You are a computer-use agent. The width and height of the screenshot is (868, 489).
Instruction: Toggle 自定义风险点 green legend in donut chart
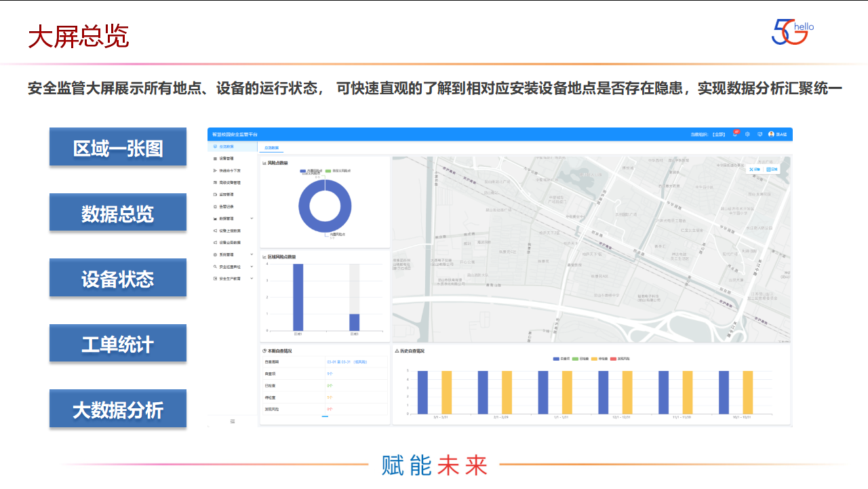(337, 171)
